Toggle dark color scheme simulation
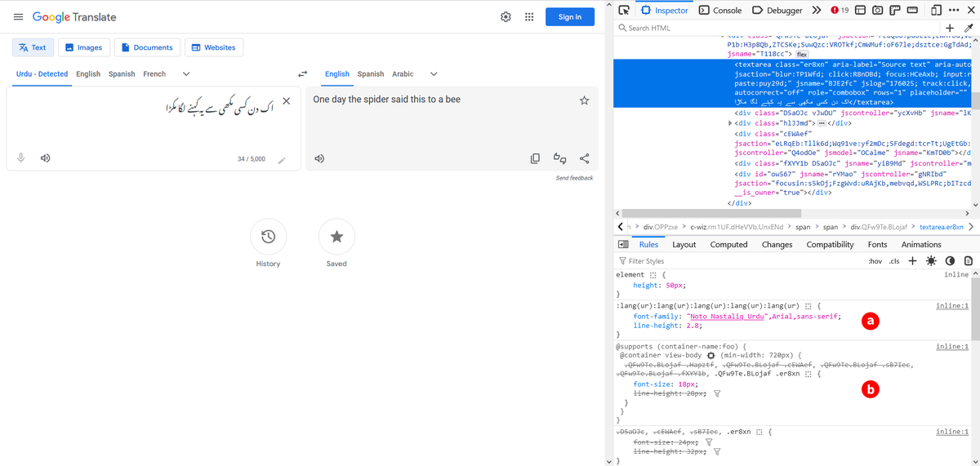Screen dimensions: 980x466 (x=950, y=261)
